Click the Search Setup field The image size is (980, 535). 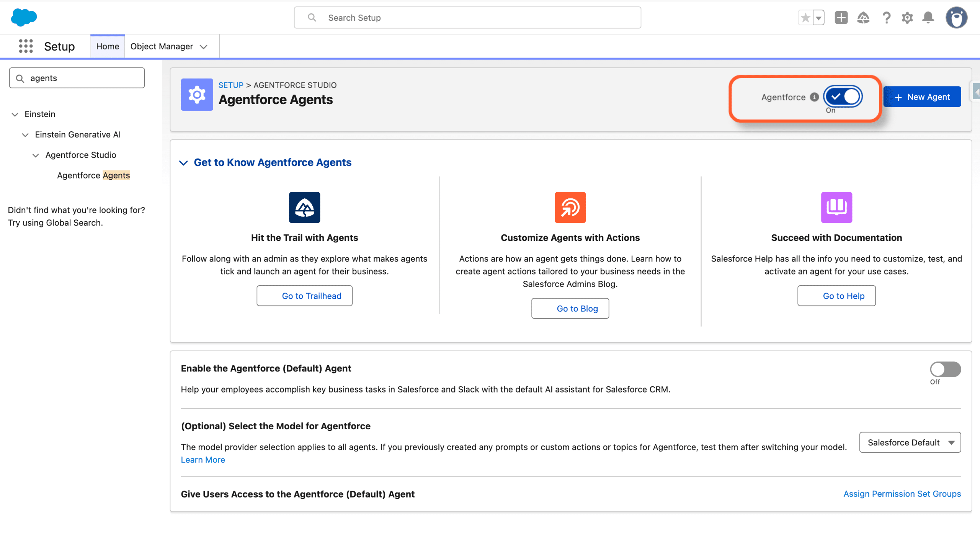(x=467, y=18)
